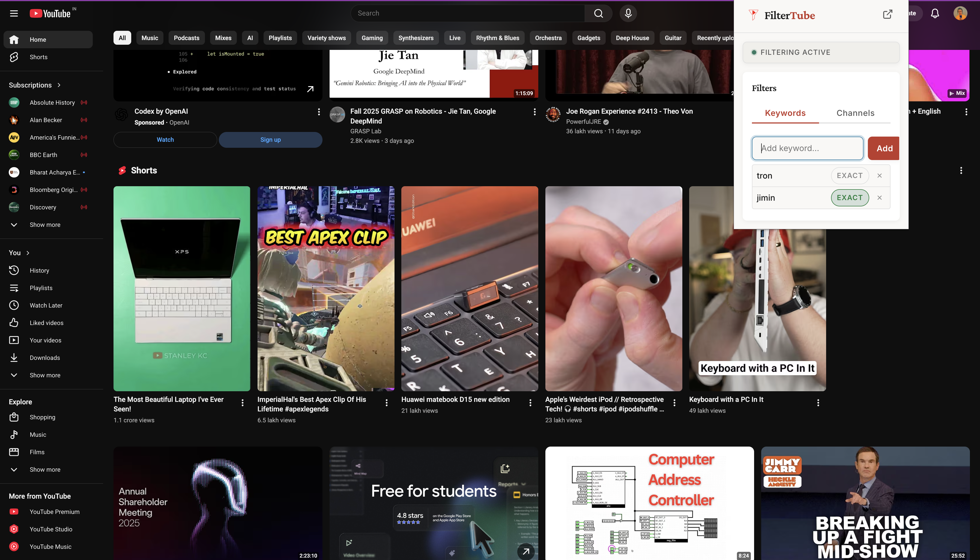Toggle EXACT matching for the tron keyword

(x=850, y=175)
